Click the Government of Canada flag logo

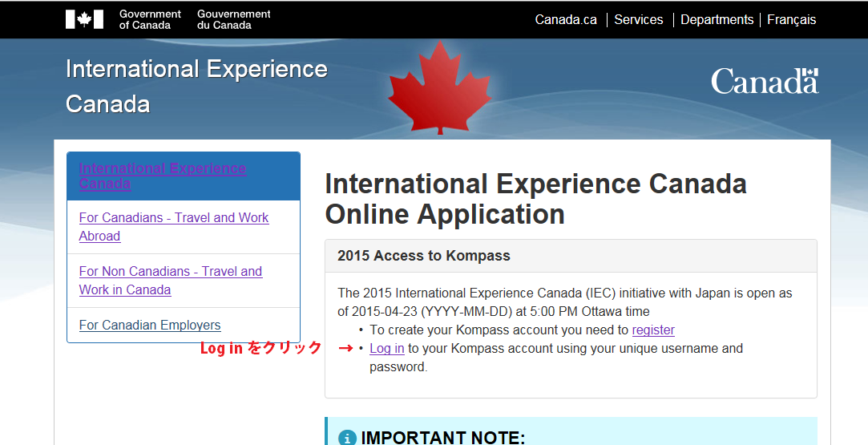coord(84,19)
